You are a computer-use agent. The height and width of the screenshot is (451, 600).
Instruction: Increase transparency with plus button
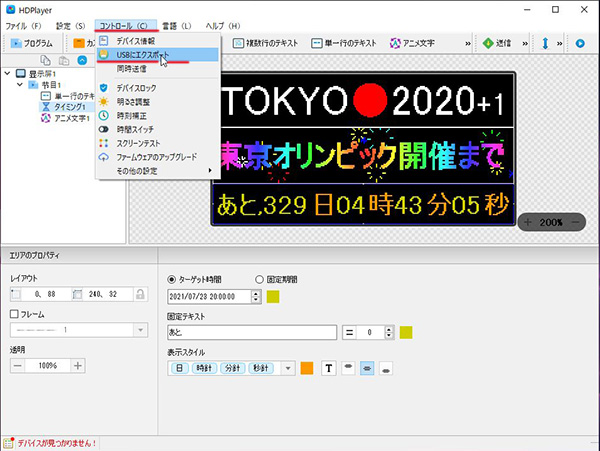point(78,366)
